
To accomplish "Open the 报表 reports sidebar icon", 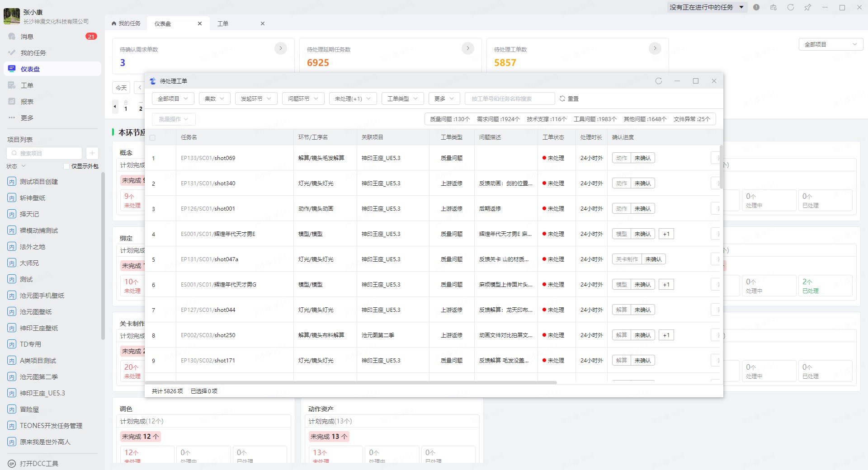I will (12, 102).
